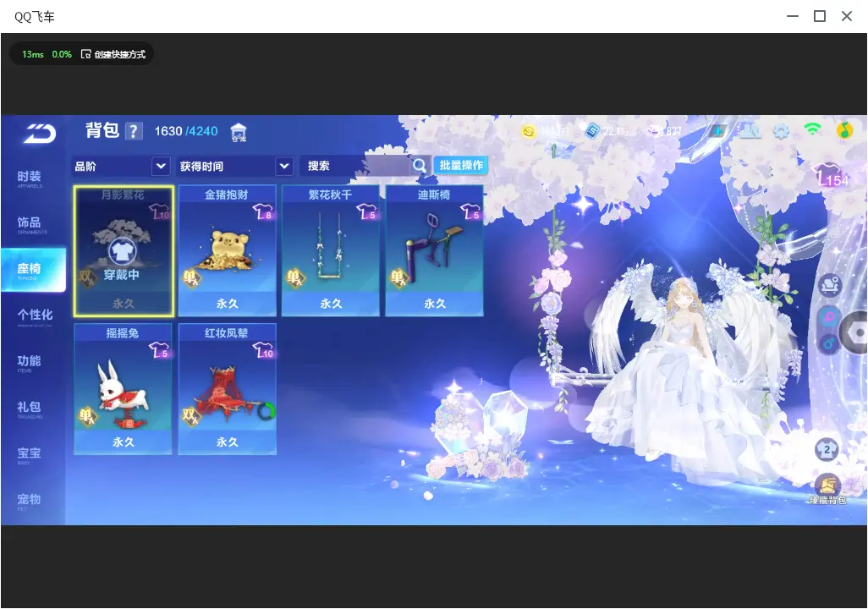This screenshot has height=609, width=868.
Task: Open the 臻藏背包 collection bag icon
Action: pos(827,488)
